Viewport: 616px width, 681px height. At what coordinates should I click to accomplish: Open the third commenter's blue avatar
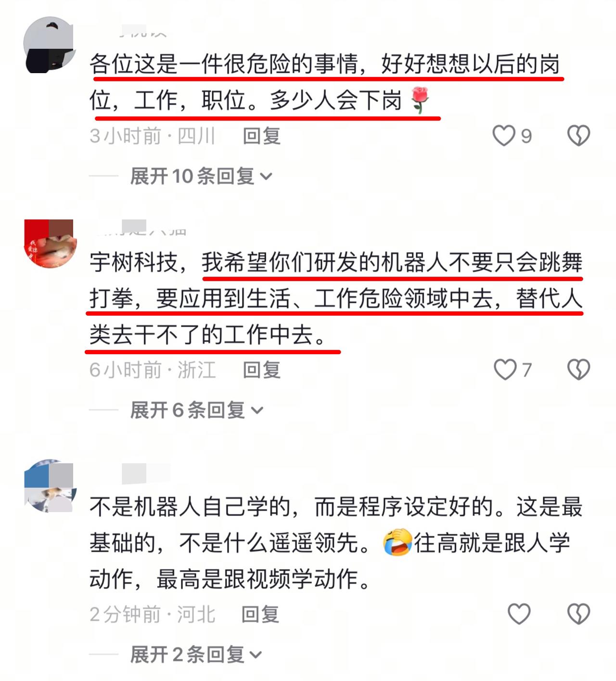(x=49, y=486)
